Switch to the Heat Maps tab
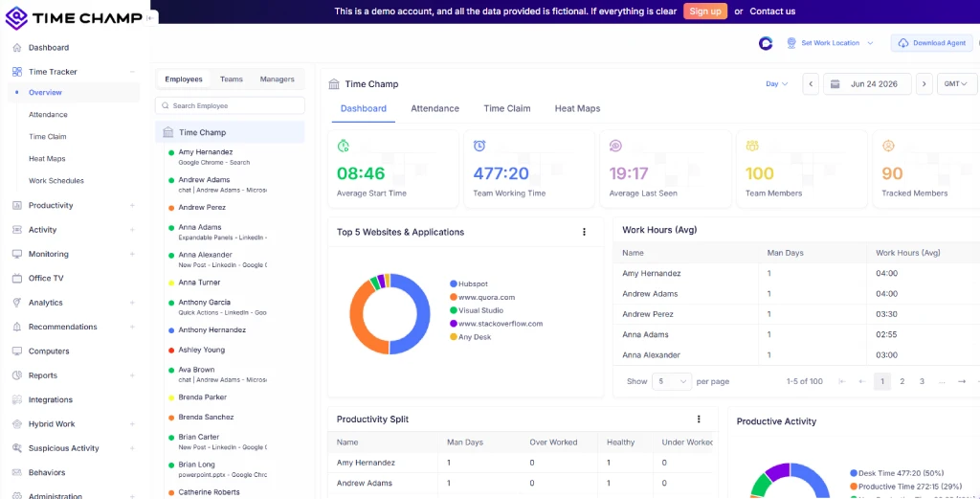This screenshot has height=499, width=980. [577, 109]
